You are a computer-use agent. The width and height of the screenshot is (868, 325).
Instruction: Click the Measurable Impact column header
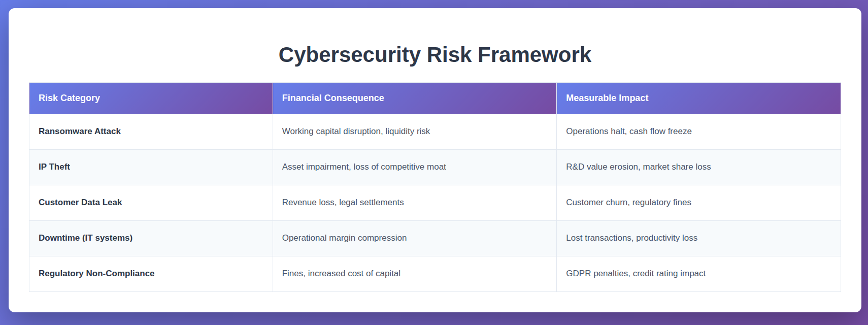[607, 98]
